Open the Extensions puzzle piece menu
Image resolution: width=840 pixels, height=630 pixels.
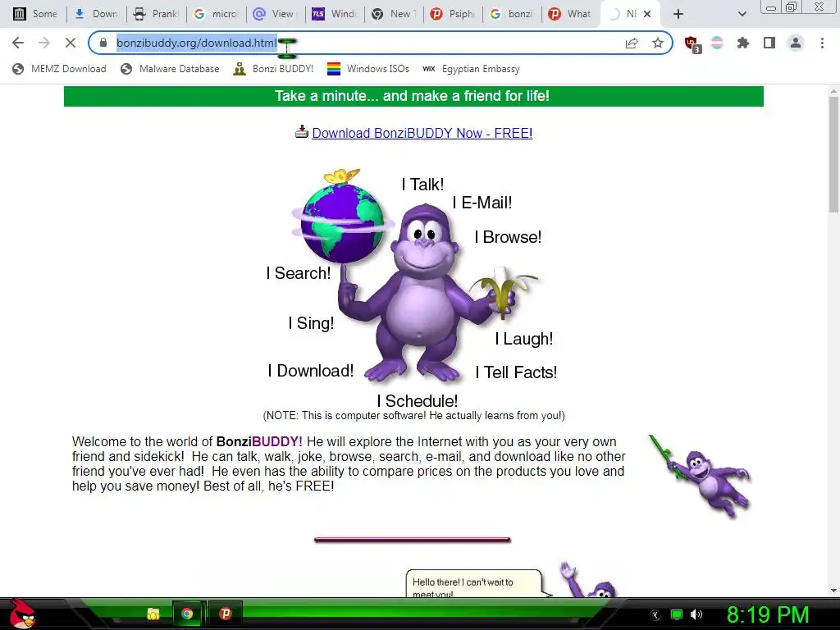point(743,43)
